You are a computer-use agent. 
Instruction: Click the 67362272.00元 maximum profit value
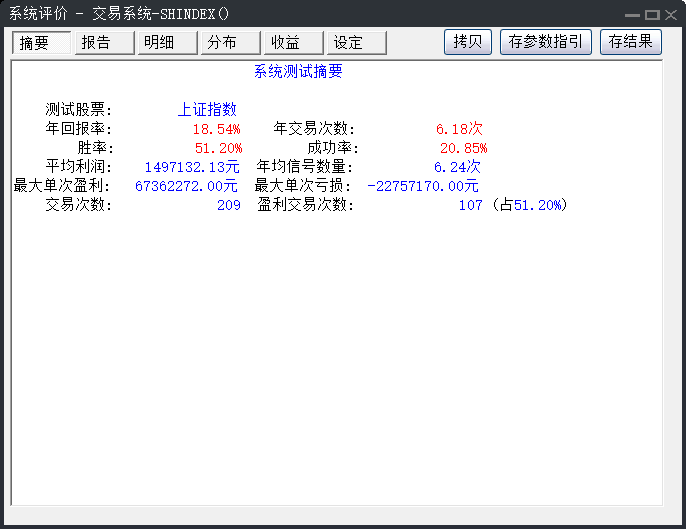pos(186,186)
